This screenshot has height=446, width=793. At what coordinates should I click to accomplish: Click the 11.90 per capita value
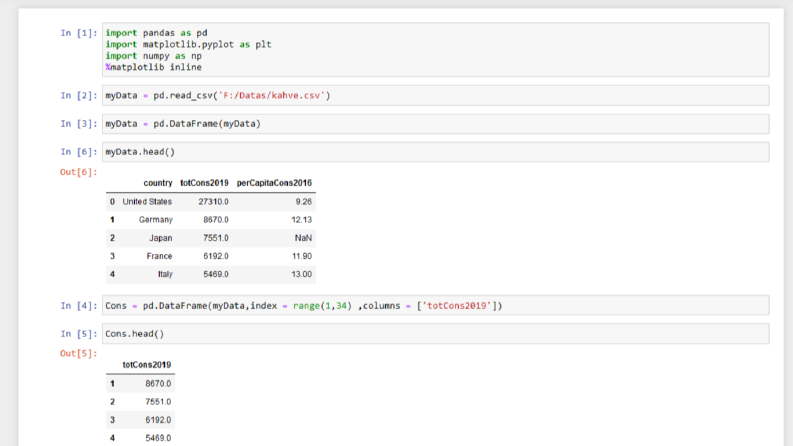302,256
